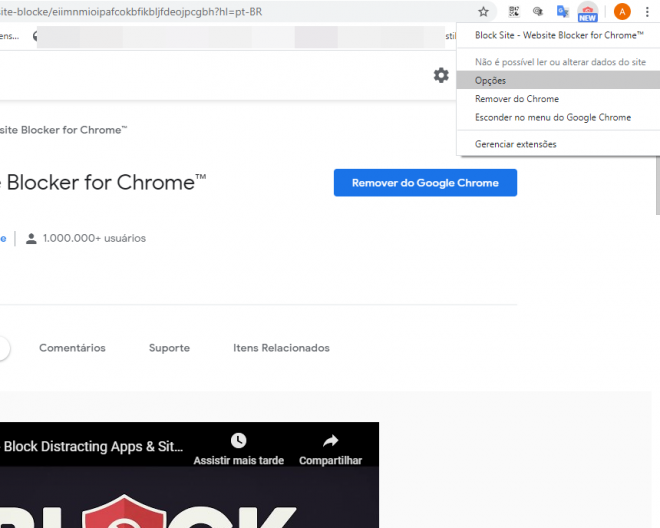Switch to the Comentários tab
This screenshot has height=528, width=660.
click(x=72, y=348)
